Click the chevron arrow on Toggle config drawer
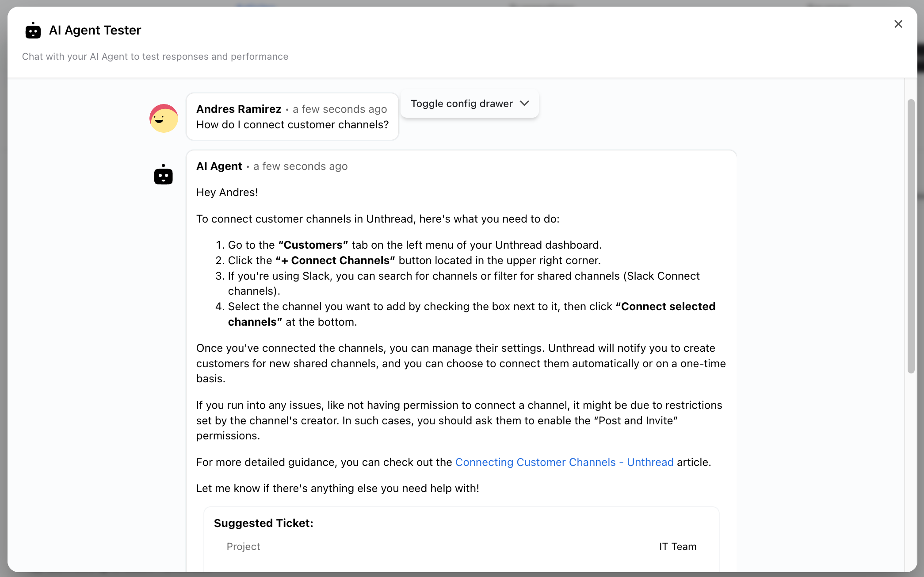This screenshot has width=924, height=577. click(525, 104)
